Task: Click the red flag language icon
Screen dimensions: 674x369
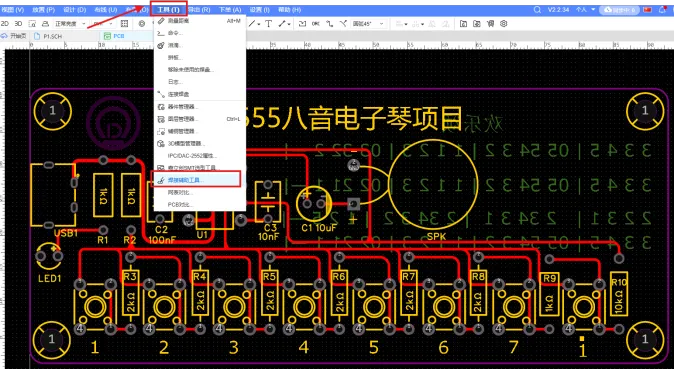Action: pos(647,9)
